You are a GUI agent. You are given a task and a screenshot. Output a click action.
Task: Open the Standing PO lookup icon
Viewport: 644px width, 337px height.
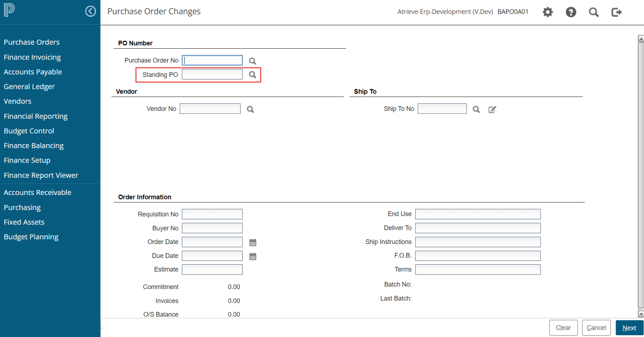[253, 75]
